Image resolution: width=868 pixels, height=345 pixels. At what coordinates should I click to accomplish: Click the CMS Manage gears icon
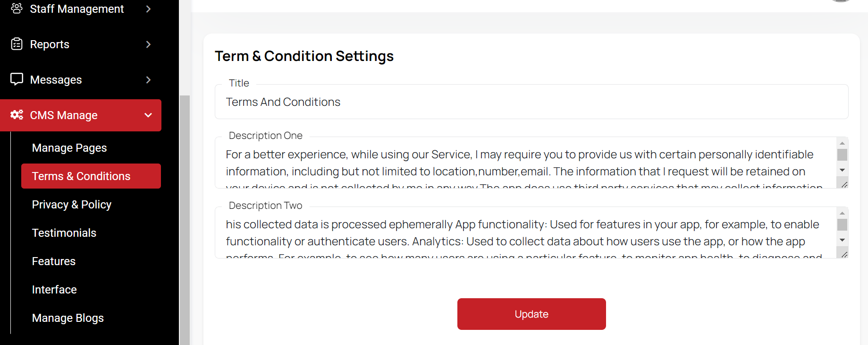pyautogui.click(x=17, y=115)
